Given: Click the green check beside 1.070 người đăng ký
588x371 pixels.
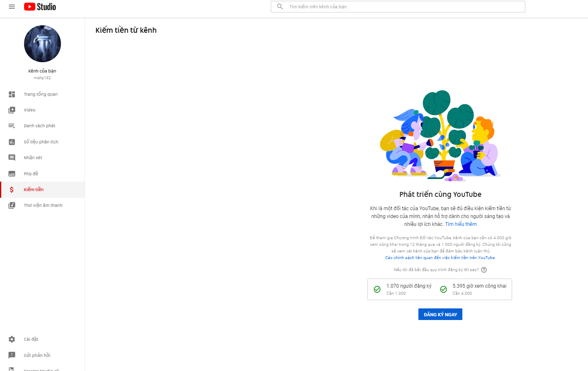Looking at the screenshot, I should coord(377,289).
